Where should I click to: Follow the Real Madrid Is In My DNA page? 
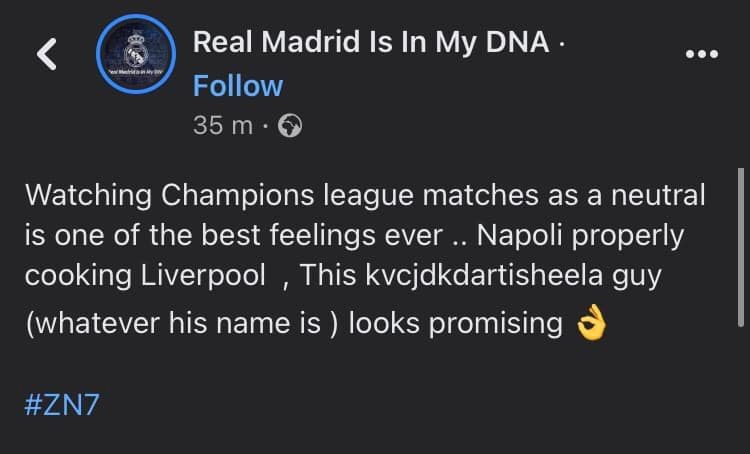[x=238, y=86]
